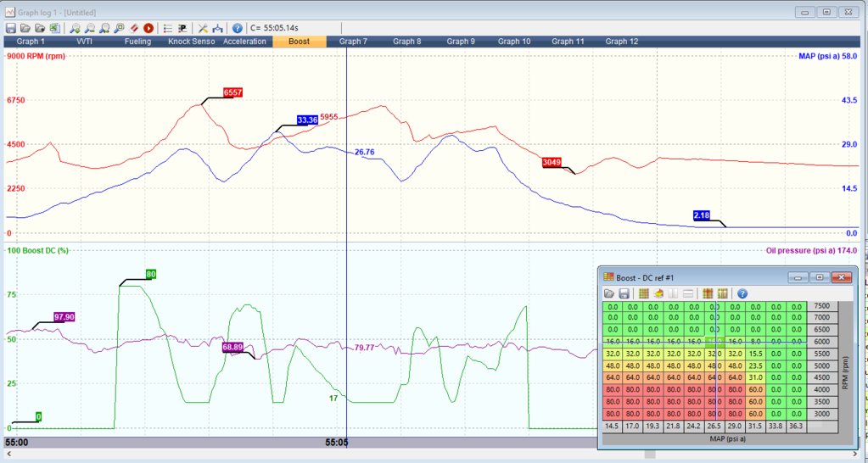The width and height of the screenshot is (868, 463).
Task: Click the 'MAP (psi a) 58.0' axis label
Action: click(828, 56)
